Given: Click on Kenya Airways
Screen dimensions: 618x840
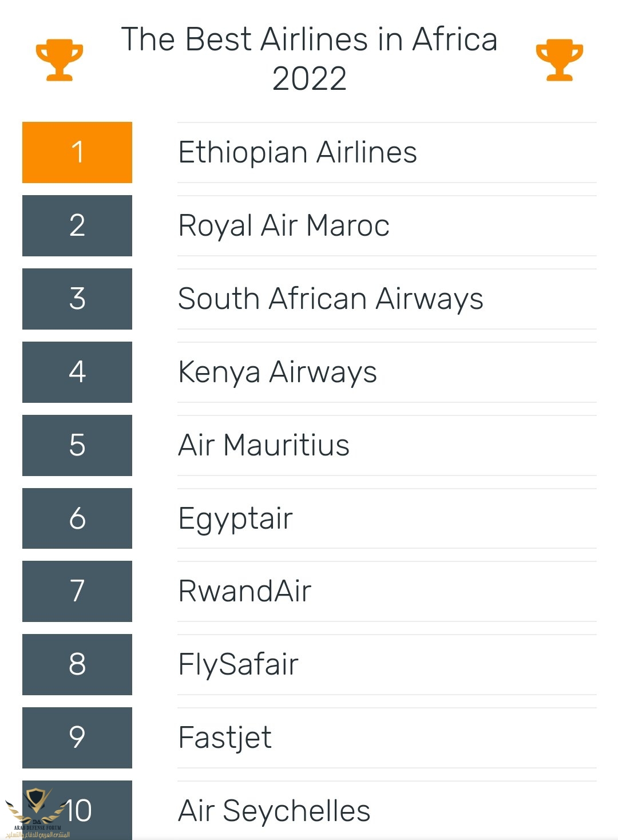Looking at the screenshot, I should [x=278, y=372].
